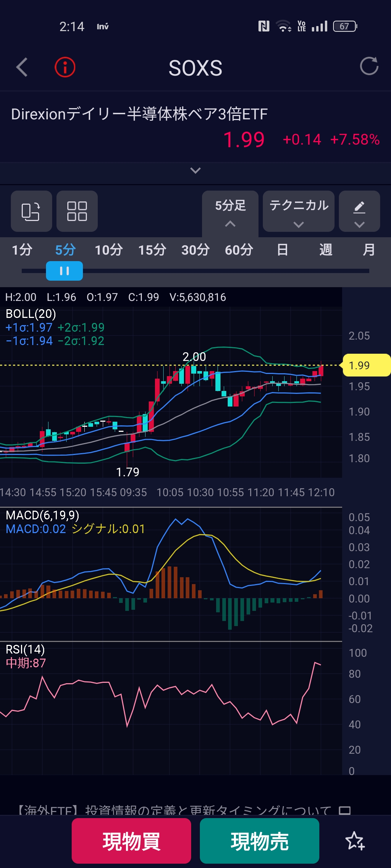Tap the box icon beside the ETF notice
This screenshot has width=391, height=868.
pos(344,810)
